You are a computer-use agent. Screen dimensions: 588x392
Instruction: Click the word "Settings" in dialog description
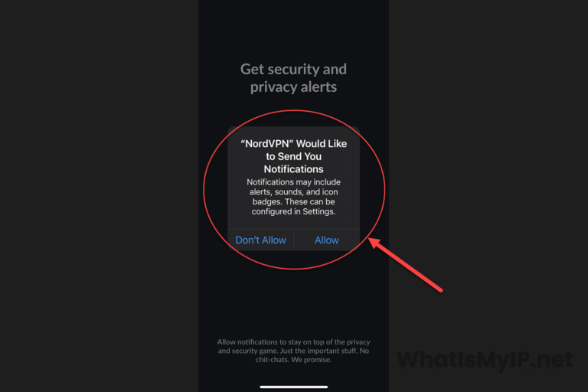click(318, 211)
